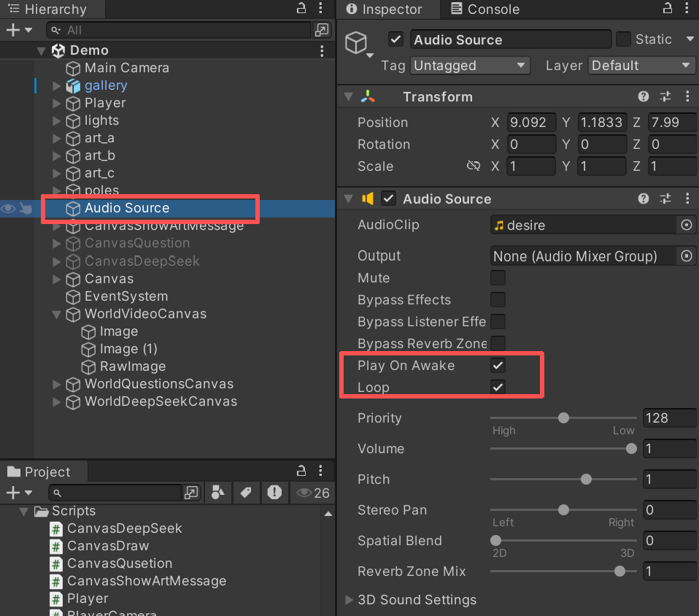Lock the Hierarchy panel
Screen dimensions: 699x616
pyautogui.click(x=301, y=8)
